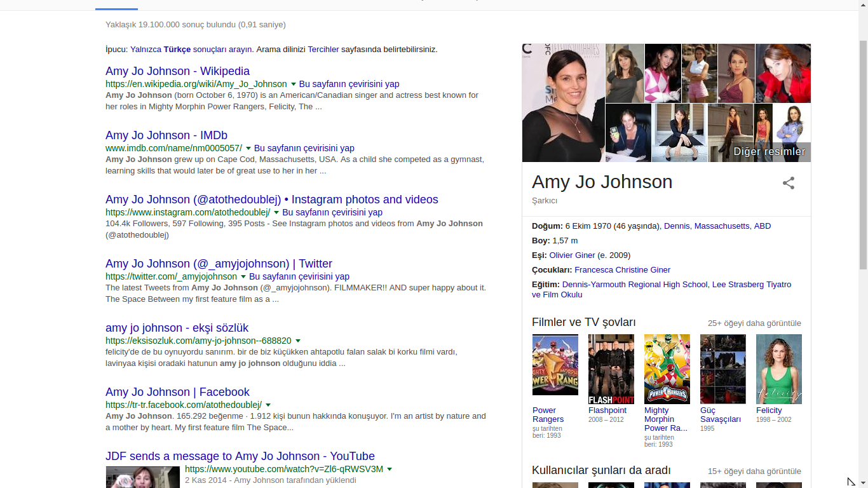Expand the arrow after the Instagram URL
The image size is (868, 488).
[276, 213]
